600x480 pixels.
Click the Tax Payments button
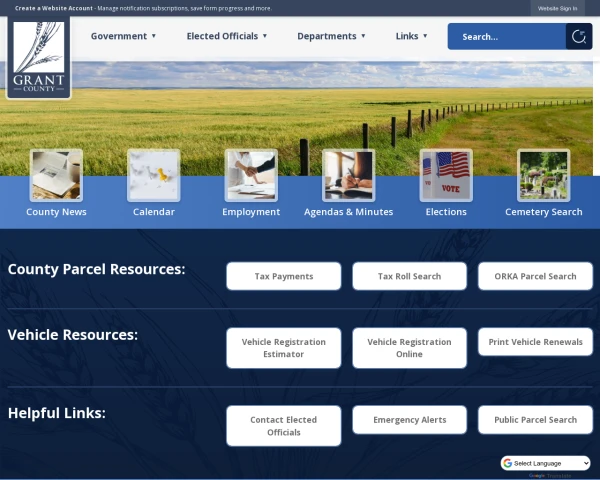[283, 276]
